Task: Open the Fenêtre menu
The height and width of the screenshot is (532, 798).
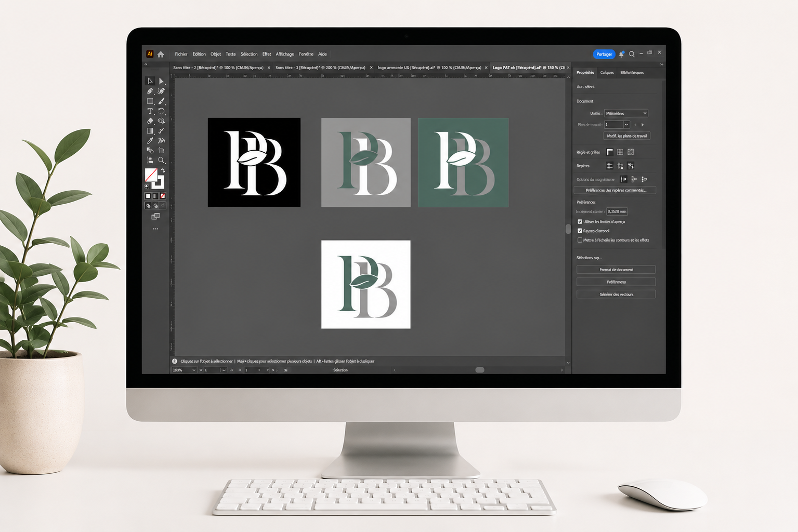Action: pyautogui.click(x=306, y=54)
